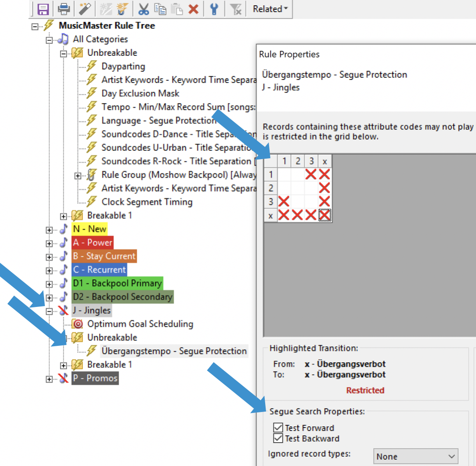
Task: Open the Related dropdown menu
Action: pyautogui.click(x=270, y=9)
